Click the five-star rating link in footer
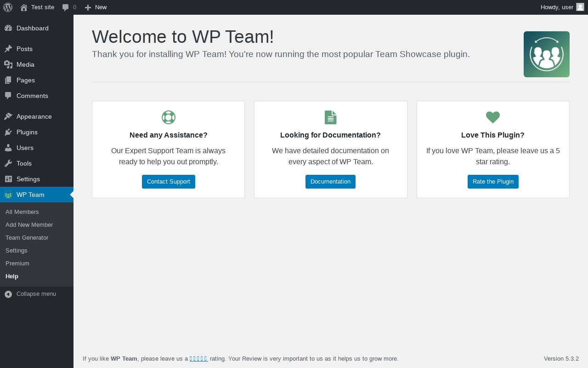The height and width of the screenshot is (368, 588). click(198, 359)
